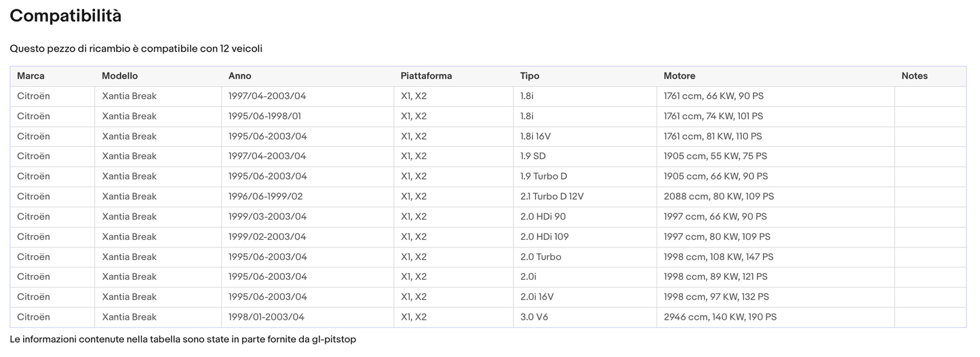
Task: Select the 1998/01-2003/04 year cell
Action: [x=267, y=317]
